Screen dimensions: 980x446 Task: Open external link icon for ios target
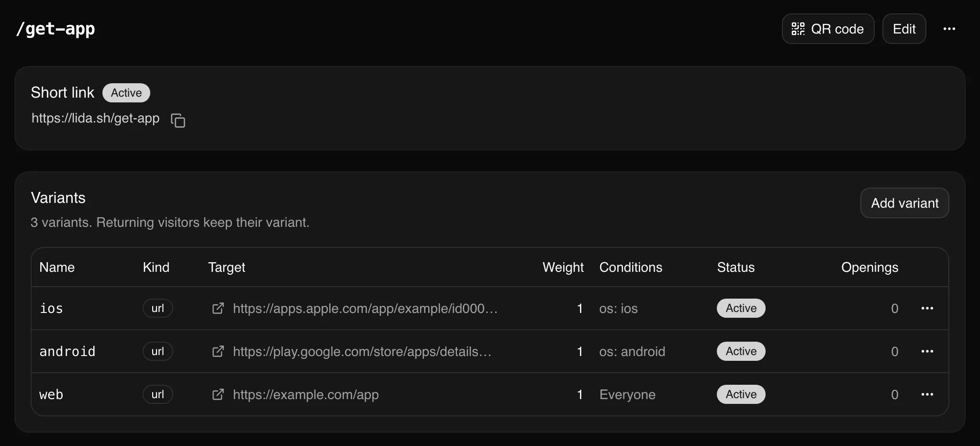[x=218, y=308]
